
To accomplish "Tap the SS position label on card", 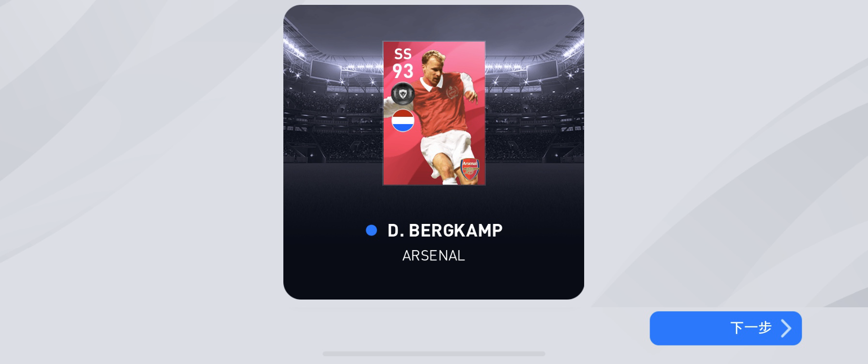I will (x=403, y=54).
